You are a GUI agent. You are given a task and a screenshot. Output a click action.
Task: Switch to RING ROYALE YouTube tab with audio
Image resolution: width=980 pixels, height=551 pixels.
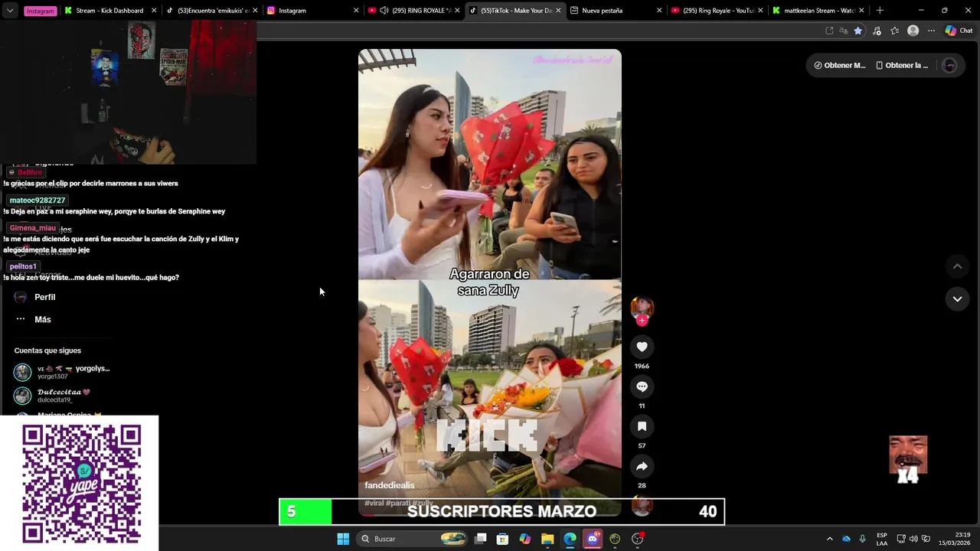tap(413, 10)
